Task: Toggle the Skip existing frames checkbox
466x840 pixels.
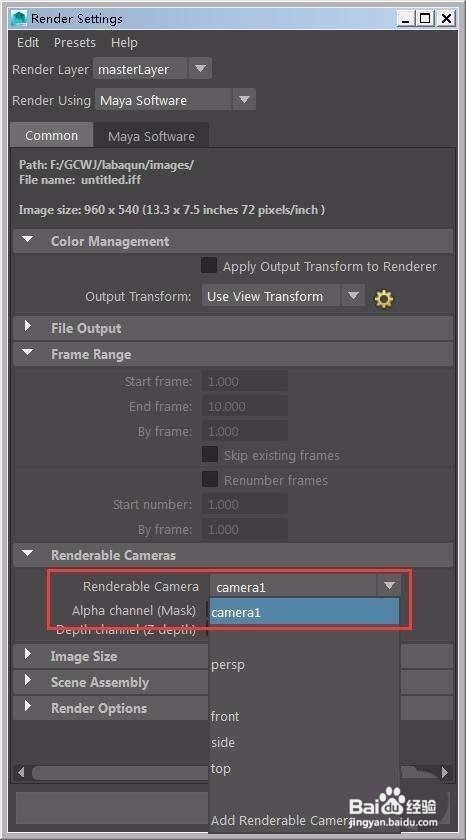Action: coord(209,455)
